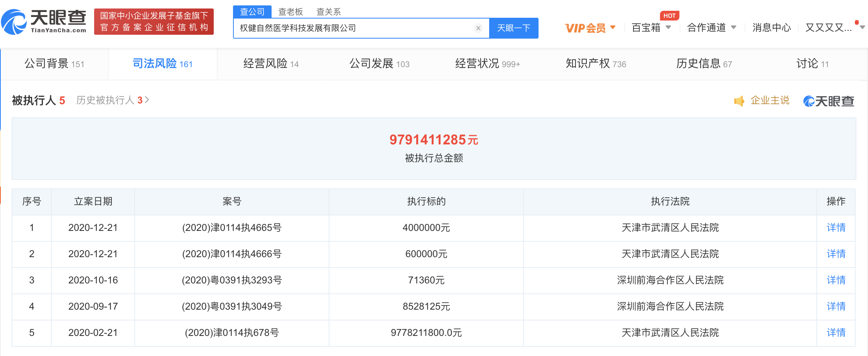Switch to the 司法风险 tab
This screenshot has height=356, width=868.
pos(162,64)
